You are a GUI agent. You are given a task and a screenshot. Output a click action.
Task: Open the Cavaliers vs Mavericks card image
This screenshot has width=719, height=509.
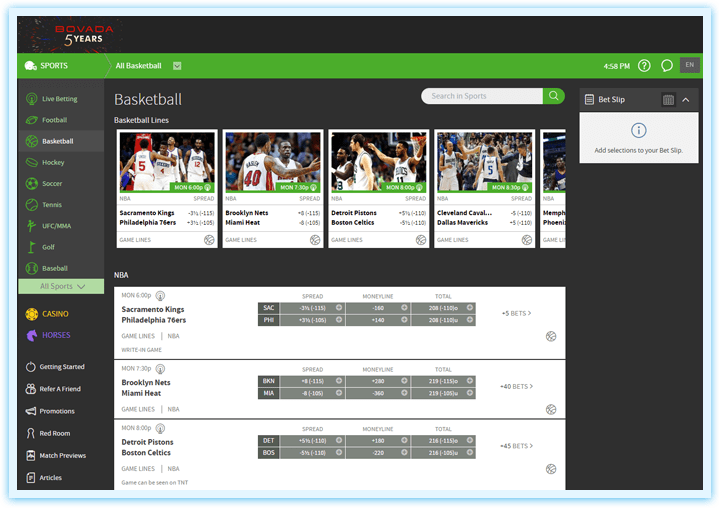point(485,162)
